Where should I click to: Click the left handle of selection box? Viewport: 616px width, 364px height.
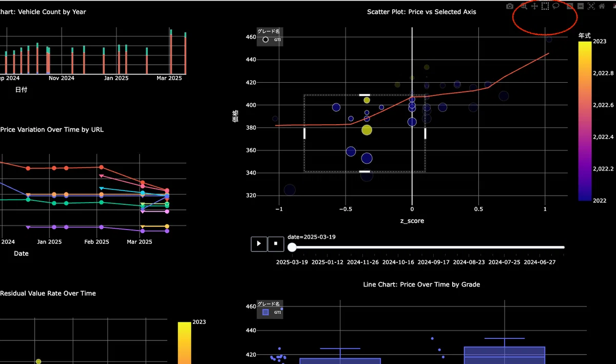coord(304,133)
